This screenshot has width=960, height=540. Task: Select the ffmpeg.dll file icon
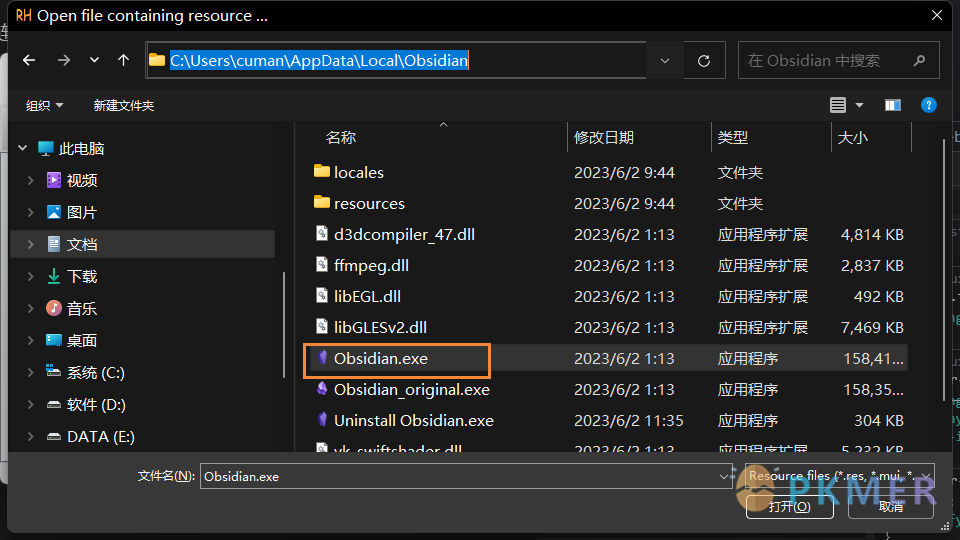[322, 264]
